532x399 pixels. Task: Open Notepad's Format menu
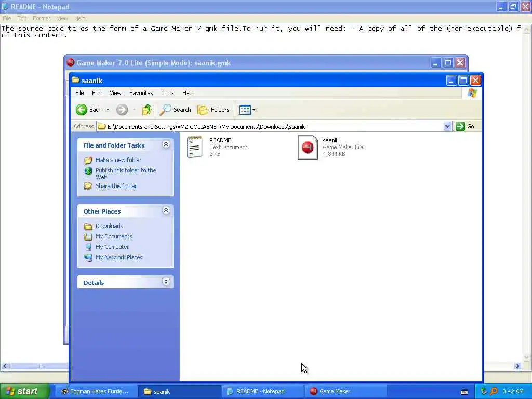(42, 18)
